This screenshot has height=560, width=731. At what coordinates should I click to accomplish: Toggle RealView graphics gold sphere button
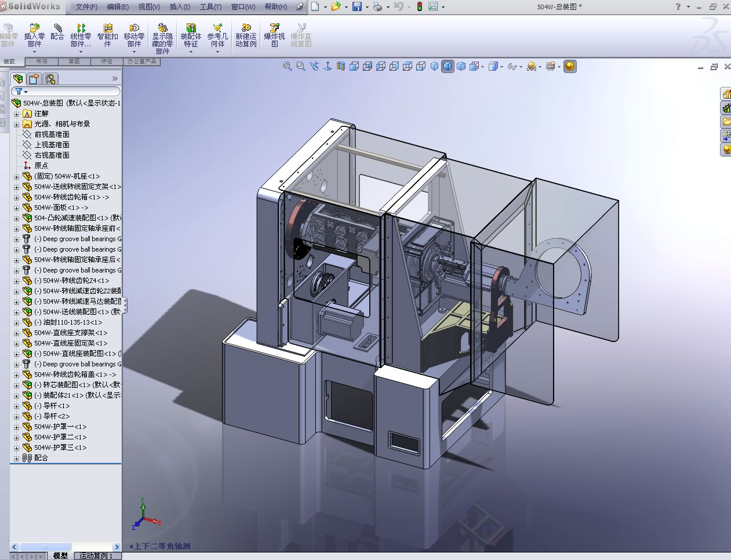point(570,66)
